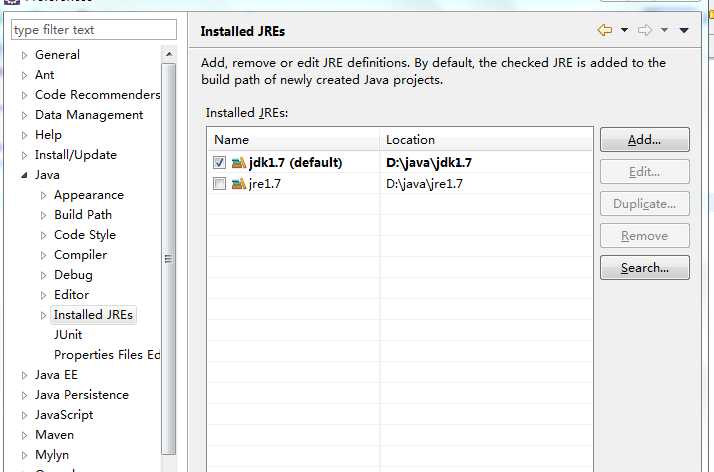
Task: Expand the Ant tree node
Action: 24,75
